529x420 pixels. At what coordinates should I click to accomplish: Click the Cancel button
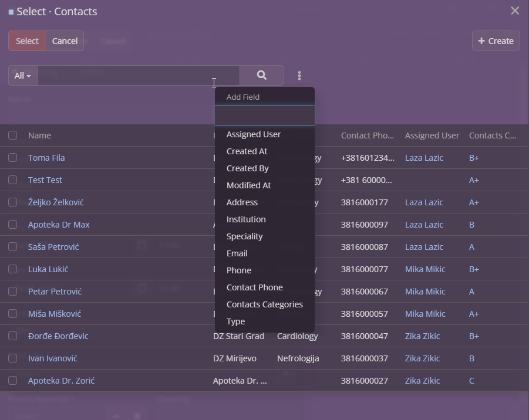pyautogui.click(x=65, y=41)
